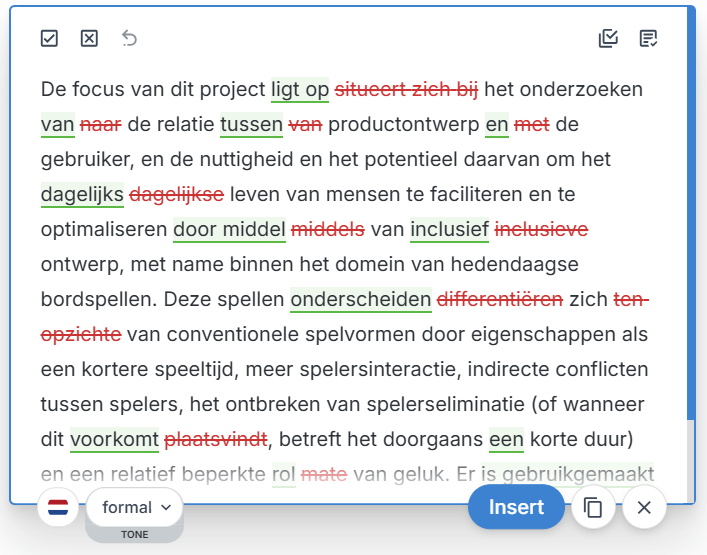Image resolution: width=707 pixels, height=555 pixels.
Task: Click the deleted word 'differentiëren'
Action: point(500,299)
